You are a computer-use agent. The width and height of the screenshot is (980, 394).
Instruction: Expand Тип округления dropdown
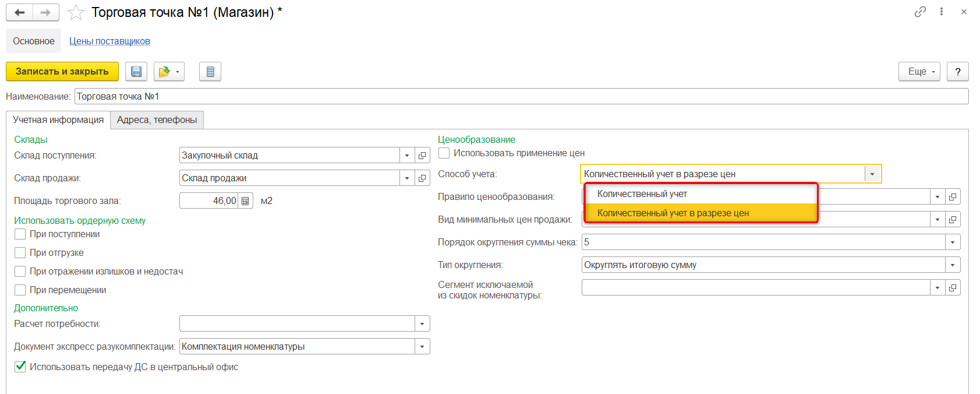pos(953,265)
